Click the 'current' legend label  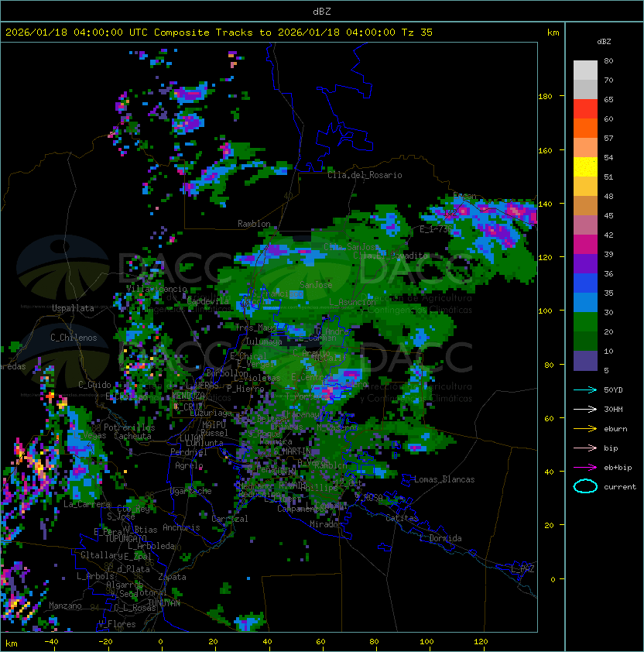620,487
